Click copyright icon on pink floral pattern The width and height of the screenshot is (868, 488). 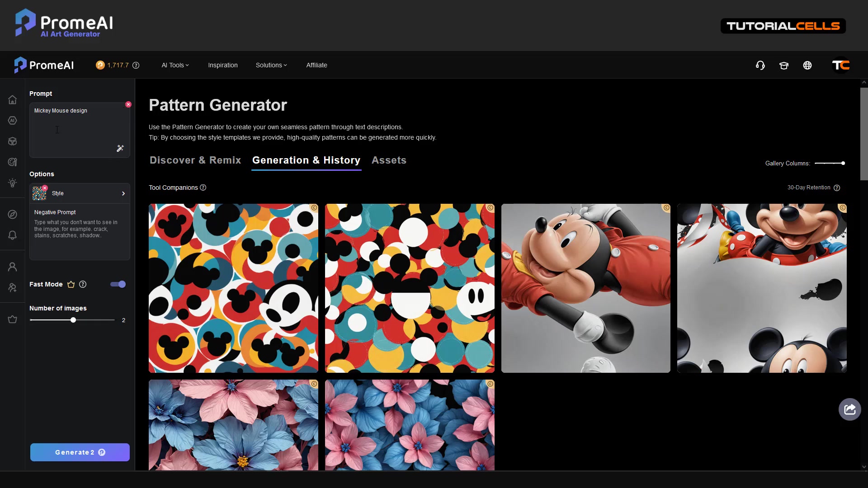[x=314, y=384]
